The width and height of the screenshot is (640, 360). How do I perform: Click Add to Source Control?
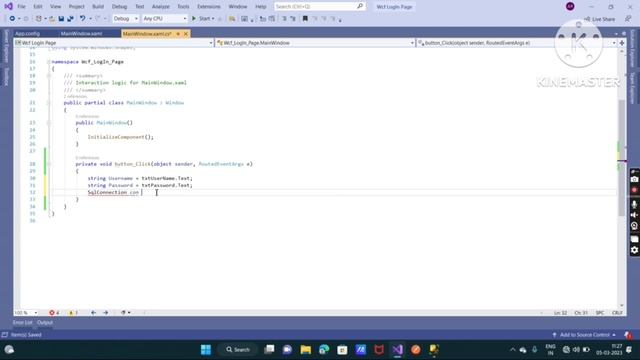pos(584,335)
